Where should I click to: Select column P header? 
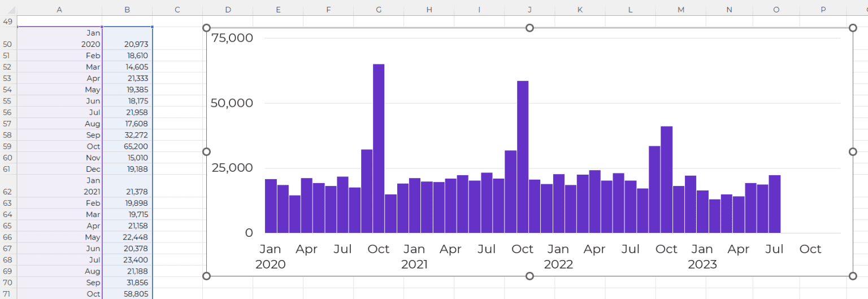click(x=823, y=10)
